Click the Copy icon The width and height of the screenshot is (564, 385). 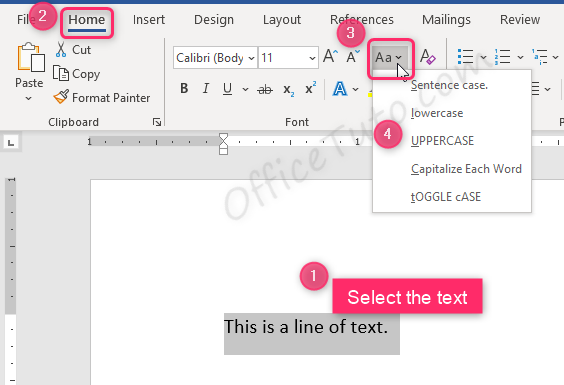tap(61, 73)
